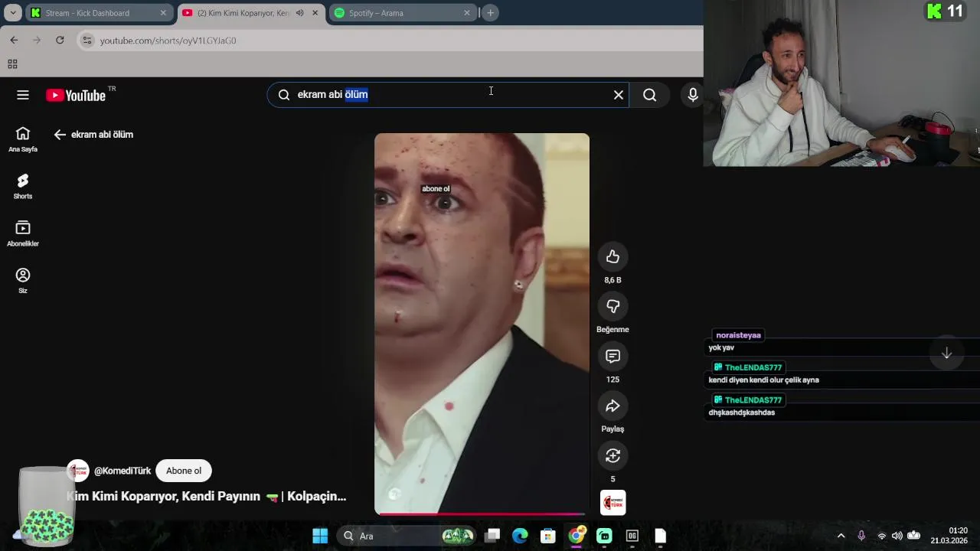Open the @KomediTürk channel link
Screen dimensions: 980x551
(122, 471)
